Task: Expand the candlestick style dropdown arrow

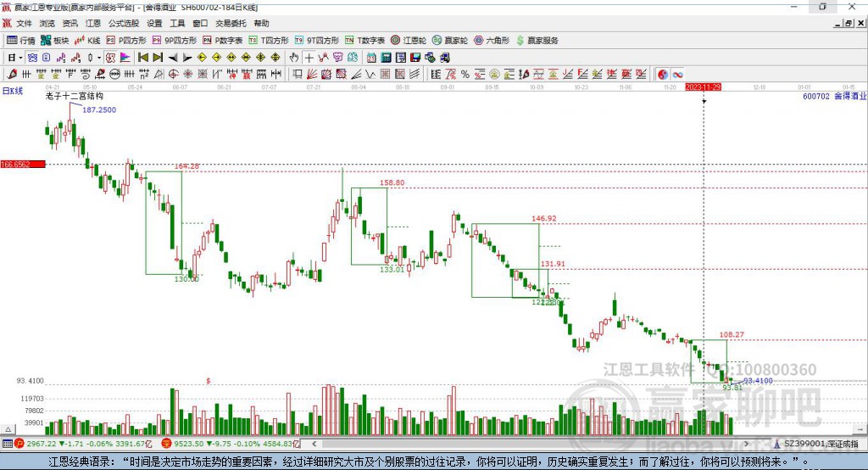Action: pyautogui.click(x=99, y=58)
